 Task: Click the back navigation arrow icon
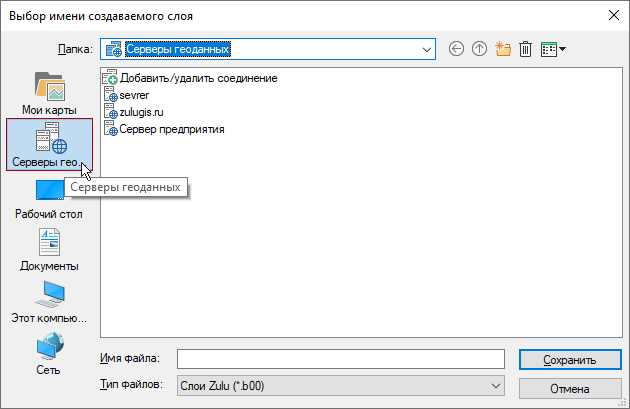[457, 48]
